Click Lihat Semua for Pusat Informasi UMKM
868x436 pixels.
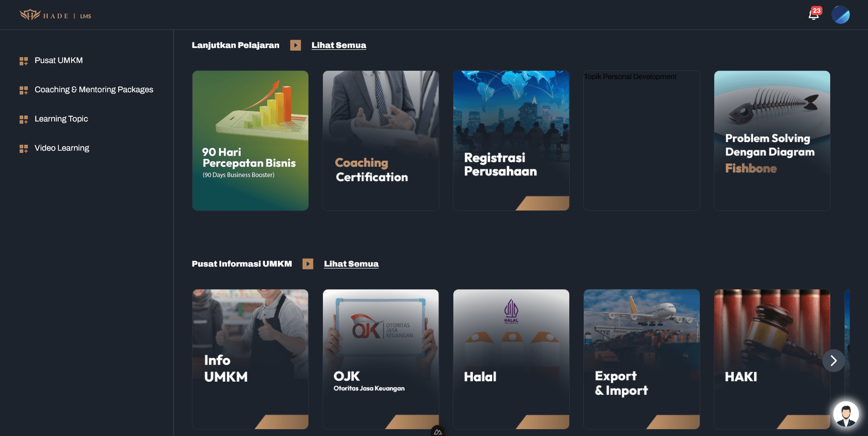[x=351, y=264]
